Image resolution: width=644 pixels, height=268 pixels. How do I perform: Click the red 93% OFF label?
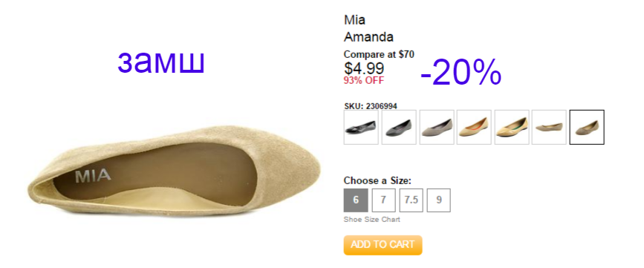(x=364, y=81)
